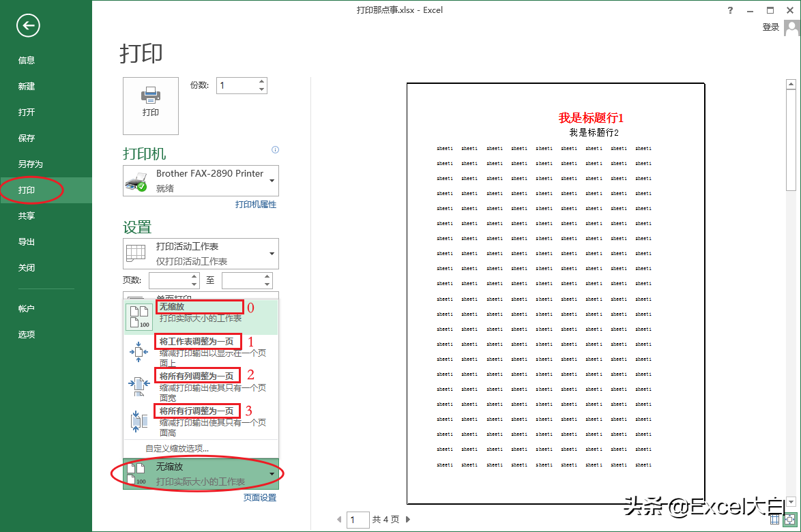Click the 登录 sign-in link

[x=770, y=27]
